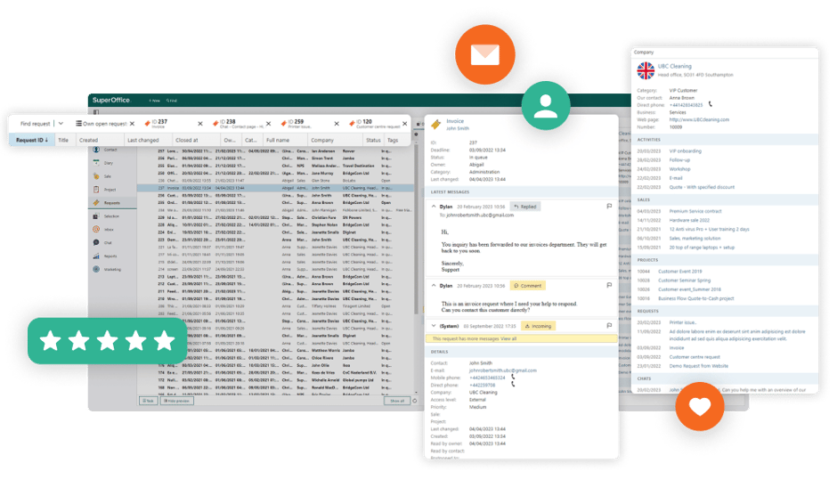Image resolution: width=837 pixels, height=504 pixels.
Task: Open the Customer Event 2019 project
Action: coord(679,272)
